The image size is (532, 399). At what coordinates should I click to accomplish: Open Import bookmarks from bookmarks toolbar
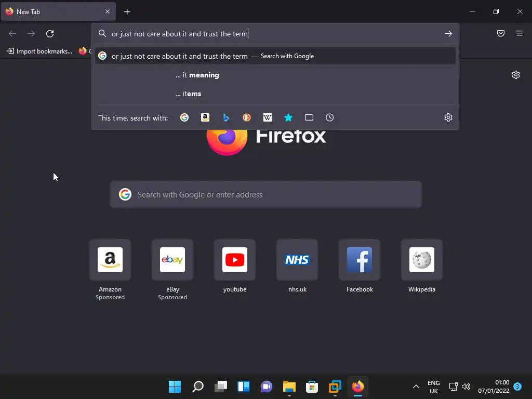pyautogui.click(x=39, y=51)
